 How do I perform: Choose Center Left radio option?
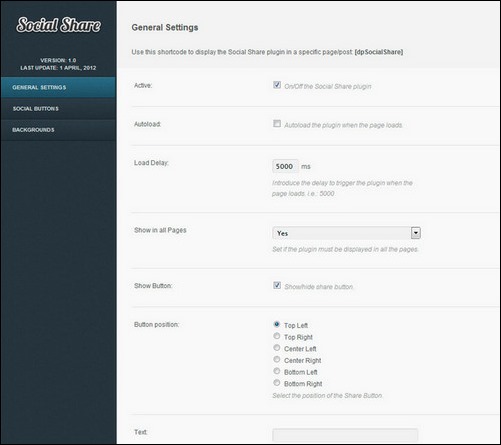(277, 348)
